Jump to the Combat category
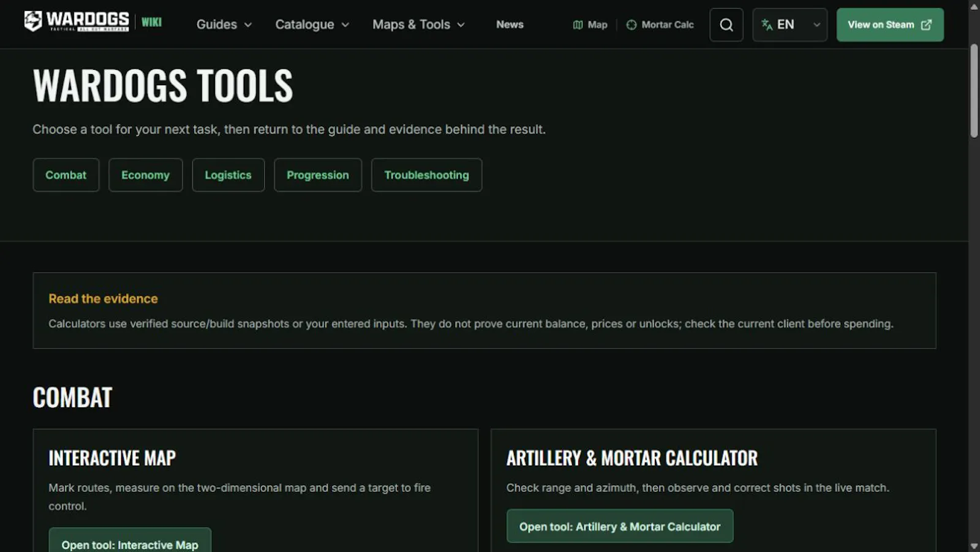980x552 pixels. point(66,175)
